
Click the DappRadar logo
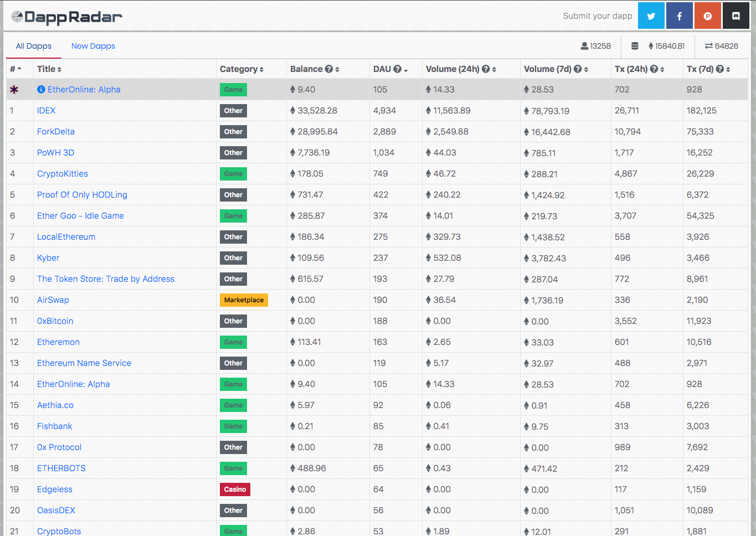point(67,17)
